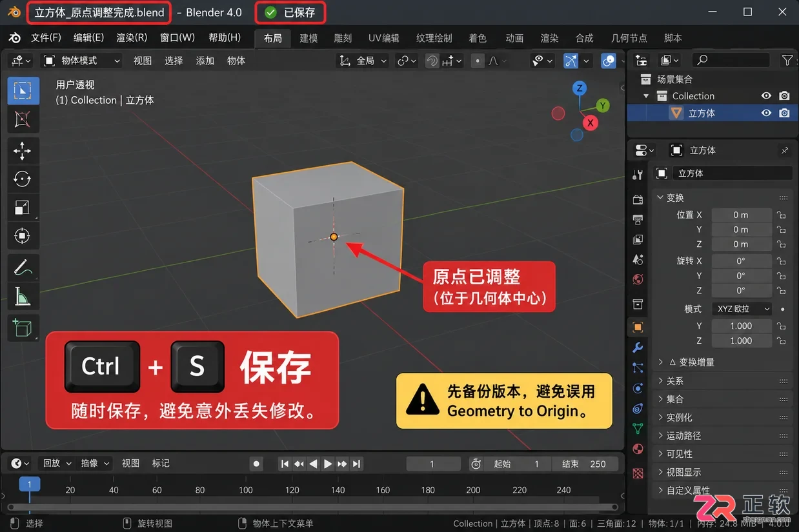Screen dimensions: 799x532
Task: Toggle lock on 旋转 Z
Action: (x=782, y=291)
